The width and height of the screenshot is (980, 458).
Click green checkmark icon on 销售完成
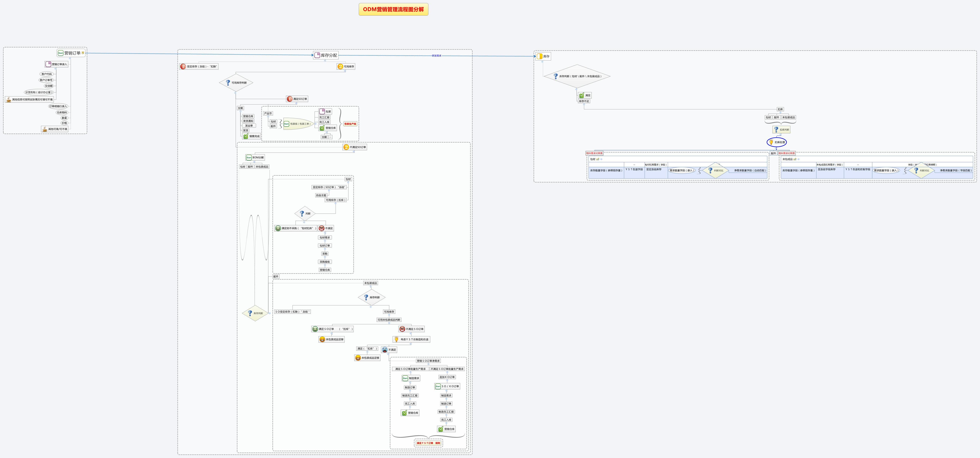click(246, 136)
